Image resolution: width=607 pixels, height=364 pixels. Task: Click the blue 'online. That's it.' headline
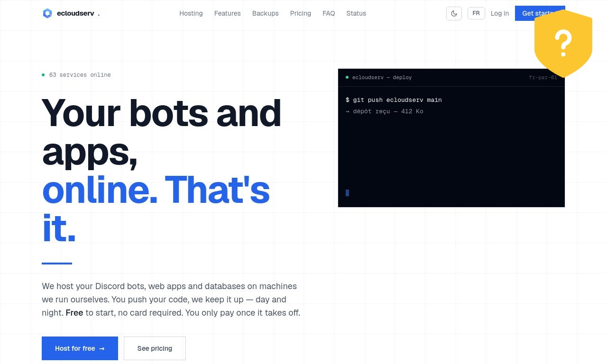(156, 209)
